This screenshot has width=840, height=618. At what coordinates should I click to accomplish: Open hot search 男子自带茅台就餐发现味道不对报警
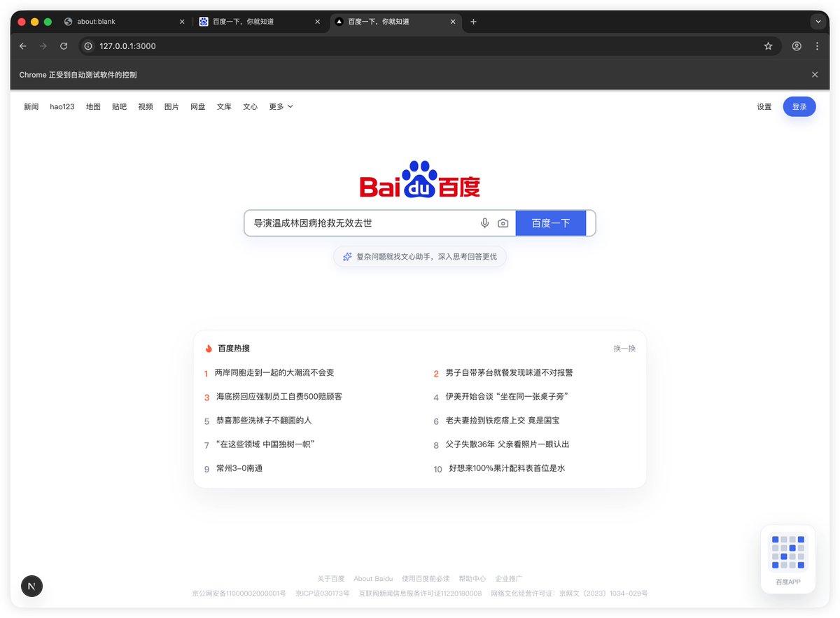pyautogui.click(x=510, y=373)
